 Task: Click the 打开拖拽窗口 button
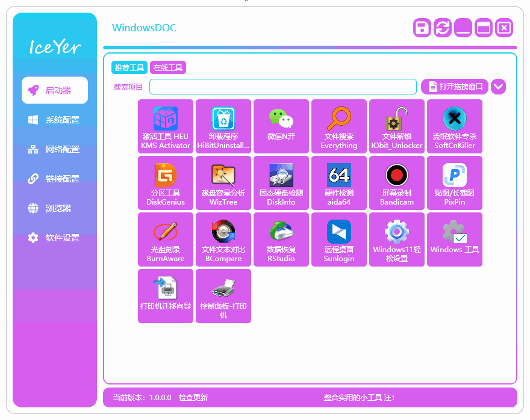pyautogui.click(x=455, y=87)
